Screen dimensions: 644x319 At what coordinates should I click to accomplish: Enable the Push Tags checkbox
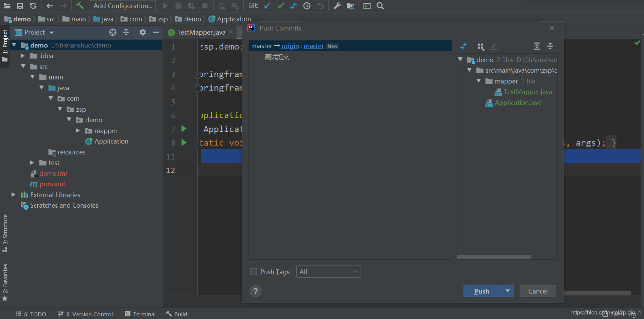click(x=253, y=271)
